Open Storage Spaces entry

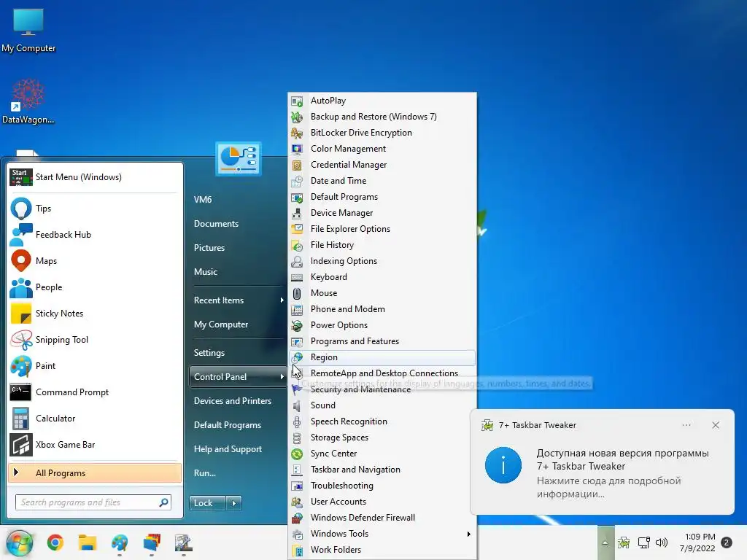382,437
